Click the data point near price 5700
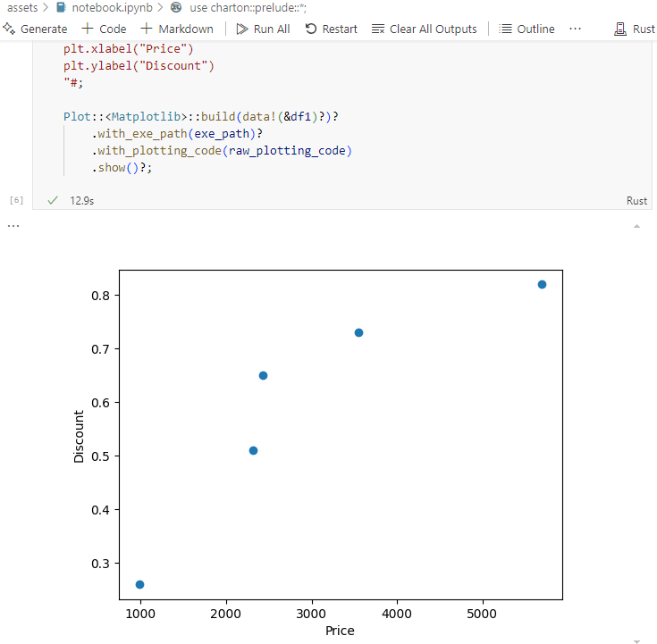Viewport: 657px width, 644px height. click(x=542, y=284)
